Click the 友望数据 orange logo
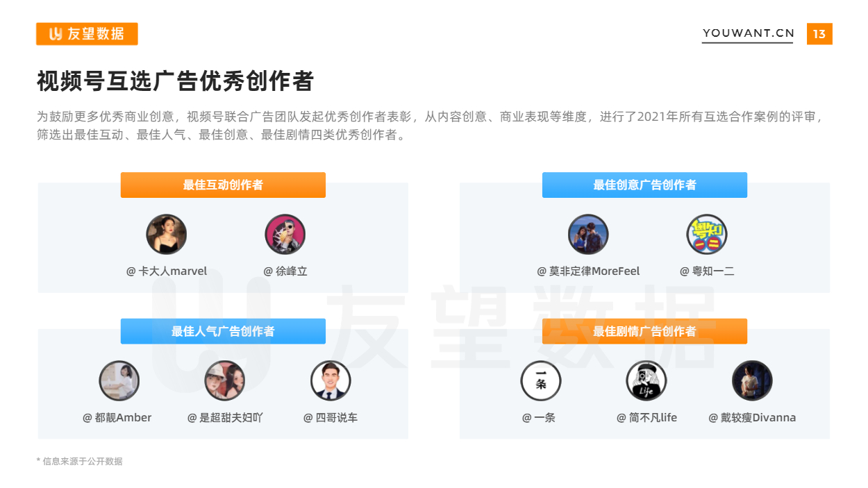Screen dimensions: 868x488 point(87,34)
